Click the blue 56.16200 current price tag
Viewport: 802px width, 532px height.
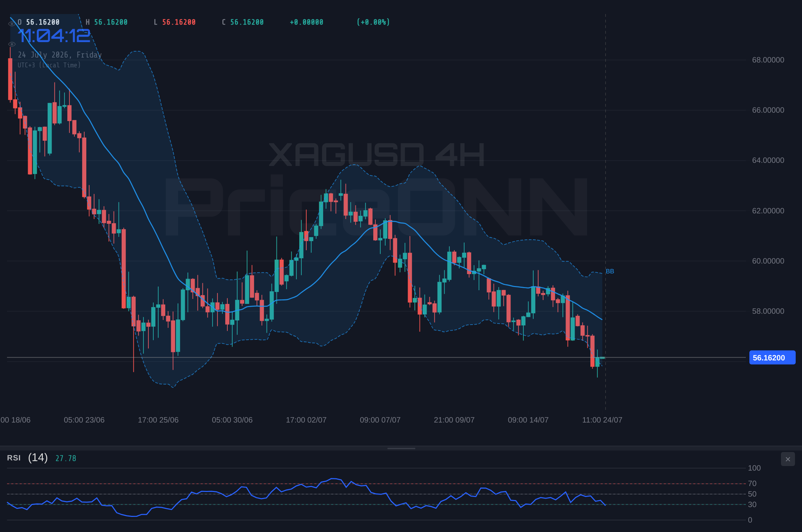pos(772,358)
